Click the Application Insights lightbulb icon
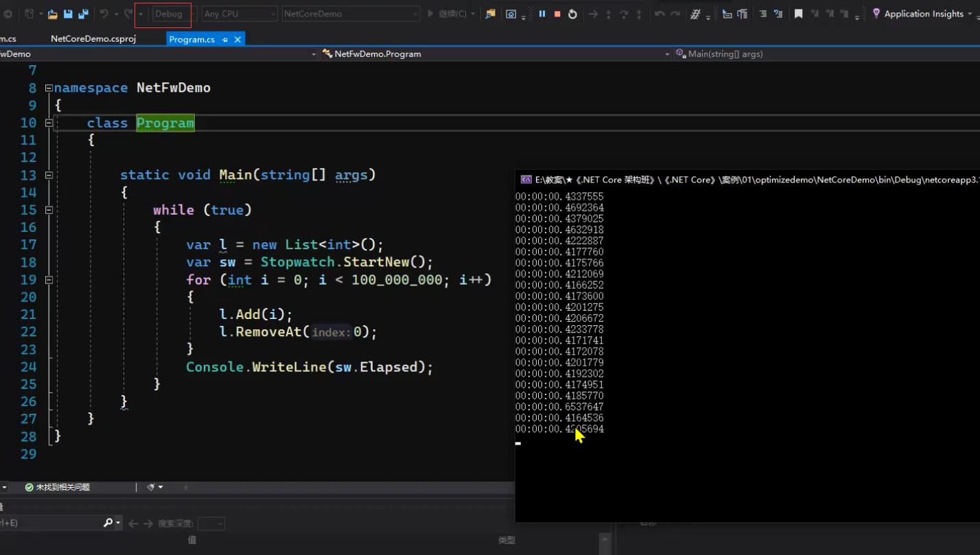 [876, 14]
